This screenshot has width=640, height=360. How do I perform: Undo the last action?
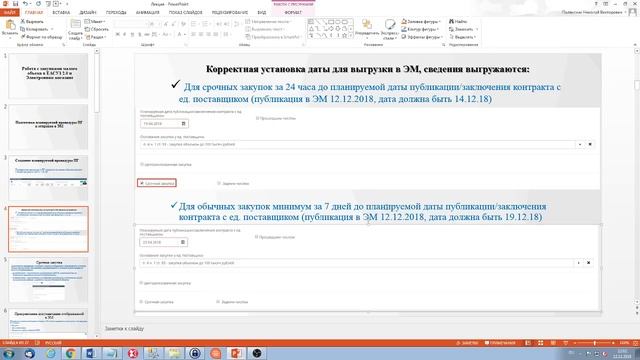(x=25, y=4)
